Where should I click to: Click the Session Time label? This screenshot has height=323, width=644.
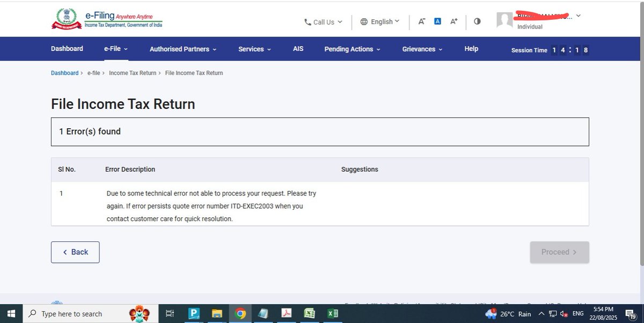tap(529, 50)
